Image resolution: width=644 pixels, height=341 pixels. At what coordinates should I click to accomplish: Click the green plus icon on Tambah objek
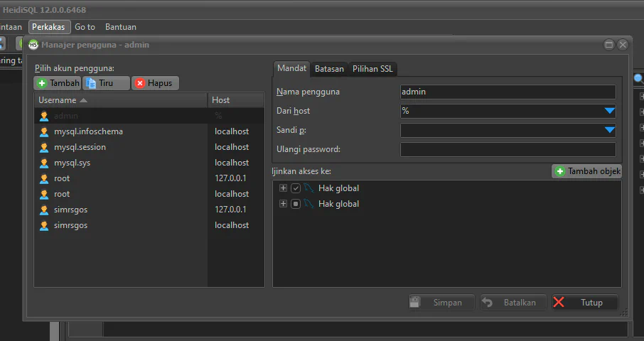click(x=560, y=171)
